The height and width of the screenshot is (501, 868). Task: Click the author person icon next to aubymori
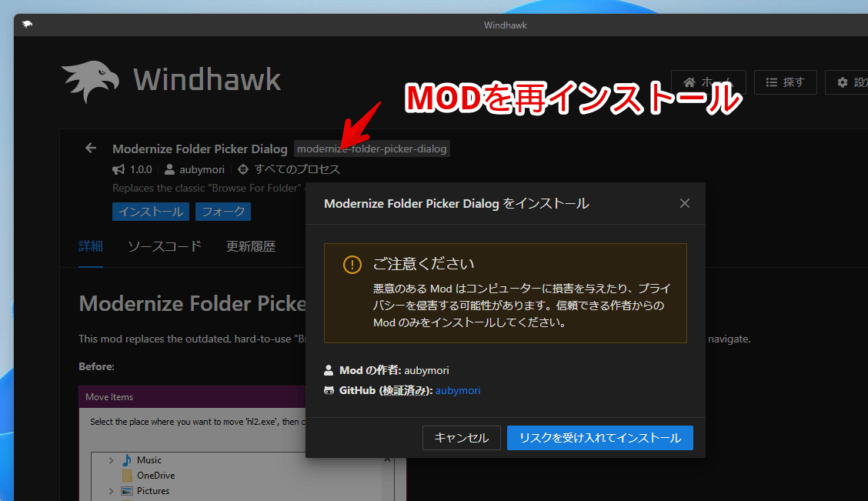point(170,169)
